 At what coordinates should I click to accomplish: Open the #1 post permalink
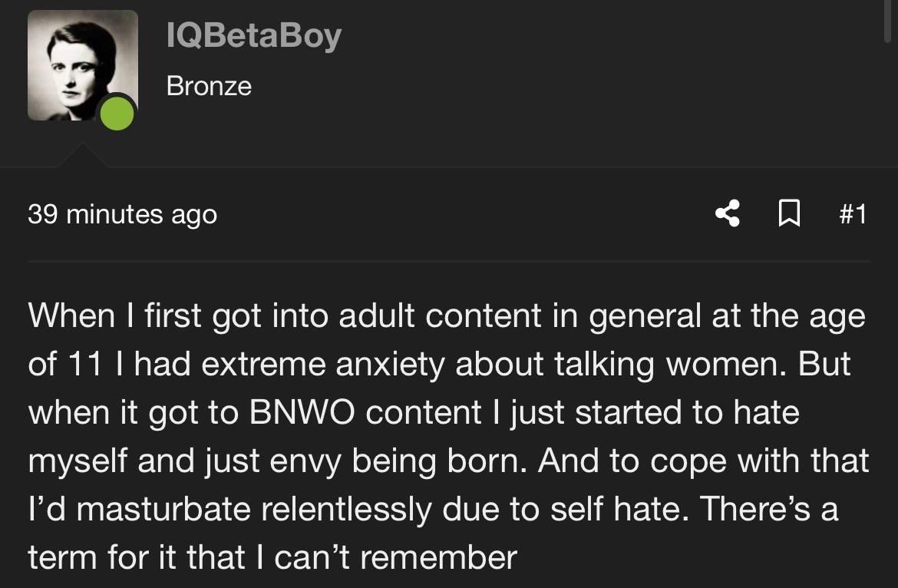point(853,214)
